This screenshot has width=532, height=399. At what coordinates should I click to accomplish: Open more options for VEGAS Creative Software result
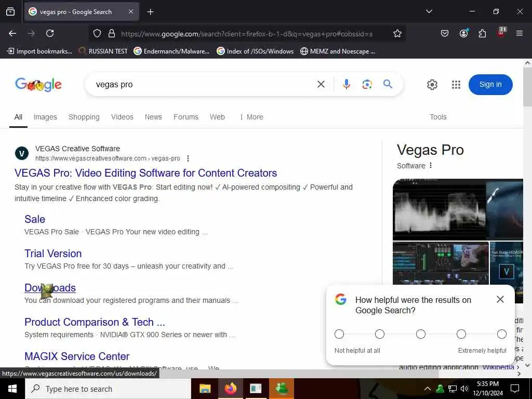(188, 158)
